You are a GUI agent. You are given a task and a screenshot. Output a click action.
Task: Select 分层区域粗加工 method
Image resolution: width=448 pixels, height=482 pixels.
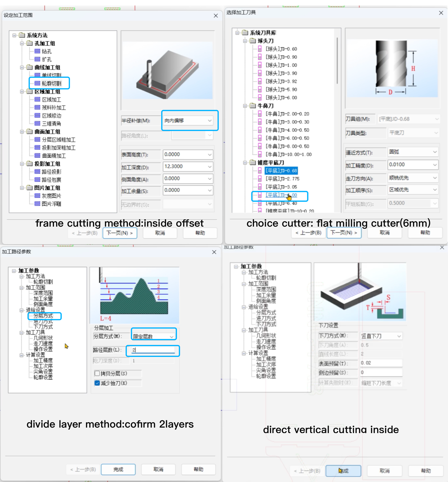59,140
